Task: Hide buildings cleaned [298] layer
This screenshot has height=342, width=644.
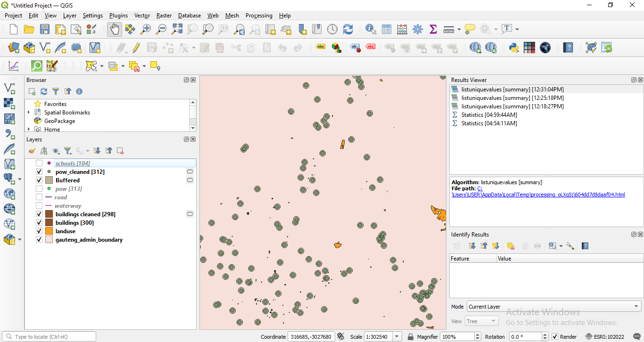Action: coord(39,214)
